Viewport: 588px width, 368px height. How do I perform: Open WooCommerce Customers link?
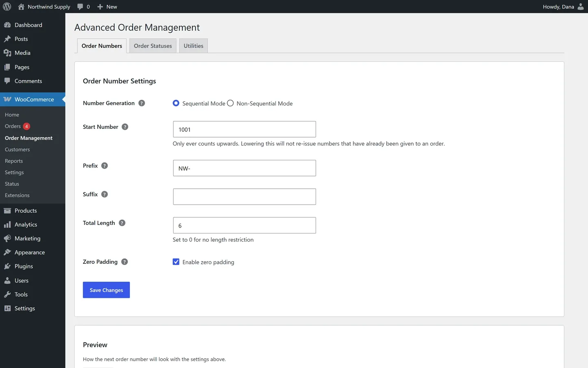[x=17, y=150]
